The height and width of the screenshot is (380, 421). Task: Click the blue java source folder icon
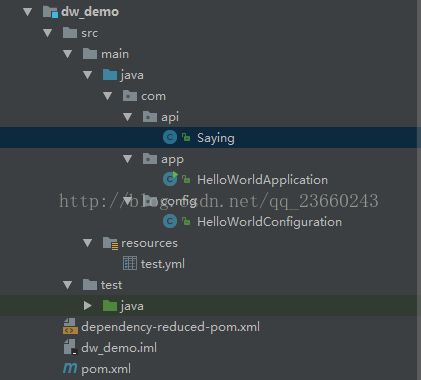pyautogui.click(x=110, y=75)
